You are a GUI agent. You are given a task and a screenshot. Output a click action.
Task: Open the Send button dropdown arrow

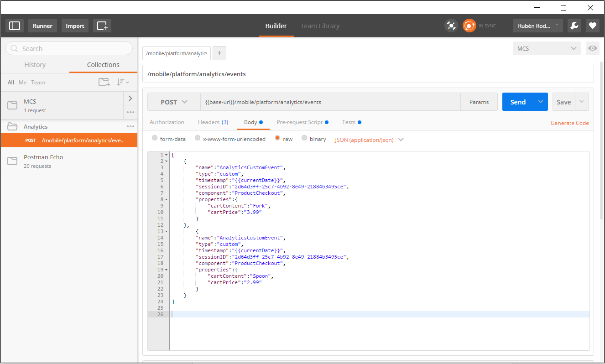541,102
